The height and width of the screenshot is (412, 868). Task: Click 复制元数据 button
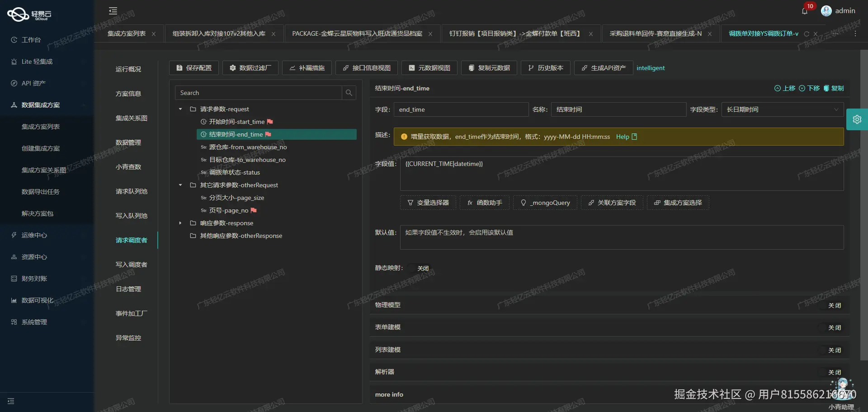point(489,68)
